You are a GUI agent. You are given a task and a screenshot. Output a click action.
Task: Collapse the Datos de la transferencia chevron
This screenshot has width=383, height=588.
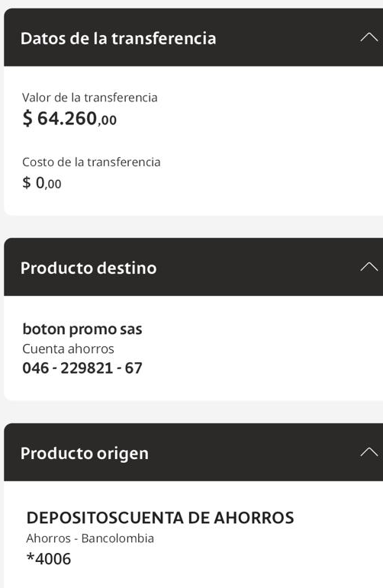click(x=369, y=37)
